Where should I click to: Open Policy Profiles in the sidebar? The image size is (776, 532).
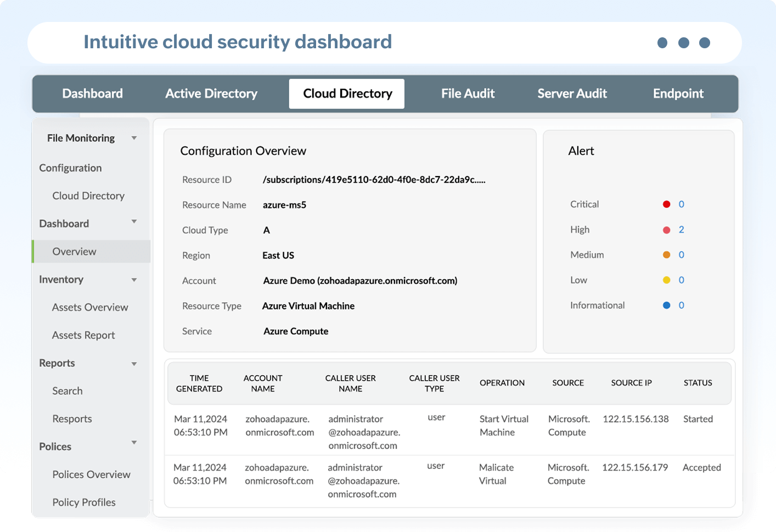coord(84,502)
